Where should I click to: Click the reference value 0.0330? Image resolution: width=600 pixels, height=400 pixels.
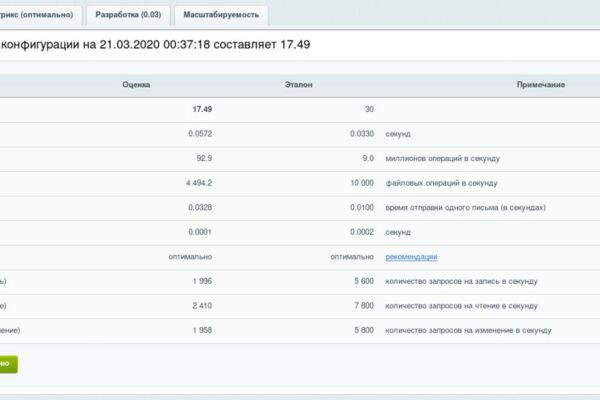362,134
